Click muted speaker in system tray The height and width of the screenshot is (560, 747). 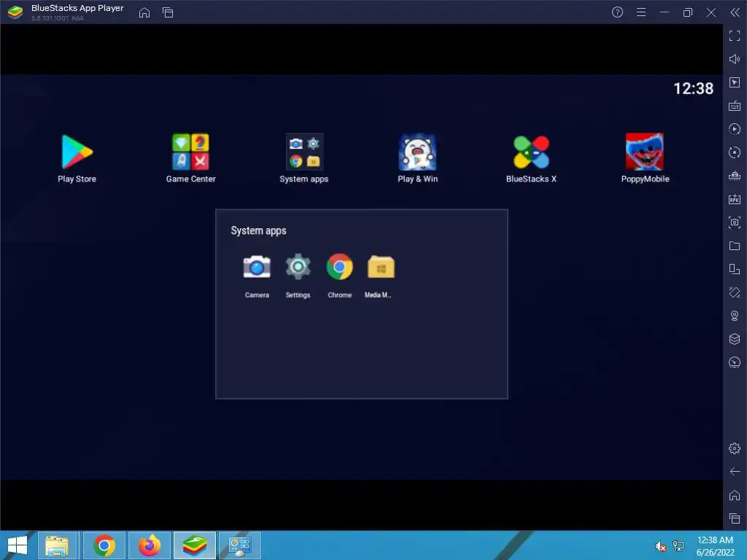(660, 546)
